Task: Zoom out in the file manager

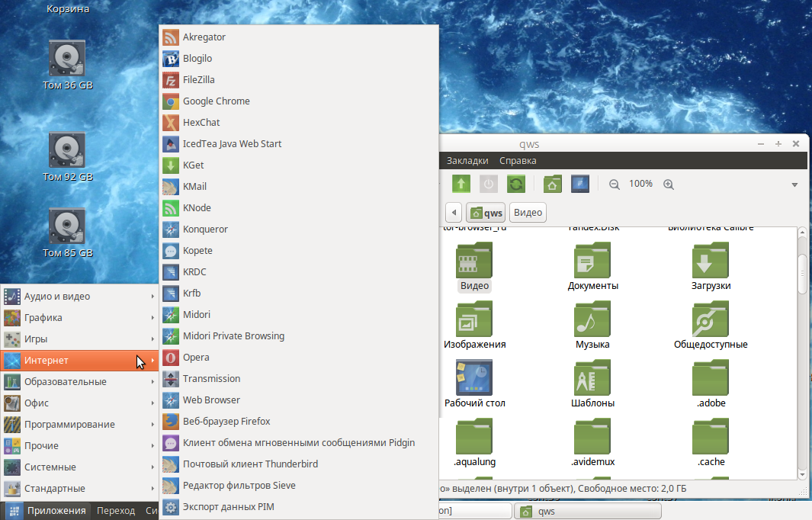Action: coord(615,185)
